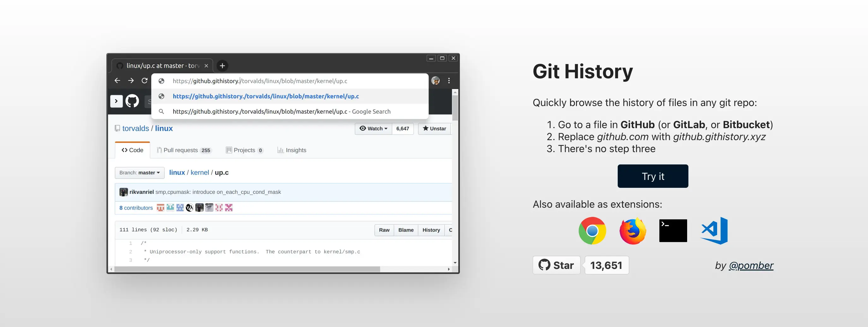Click the GitHub Octocat logo in the page header
This screenshot has width=868, height=327.
click(132, 101)
